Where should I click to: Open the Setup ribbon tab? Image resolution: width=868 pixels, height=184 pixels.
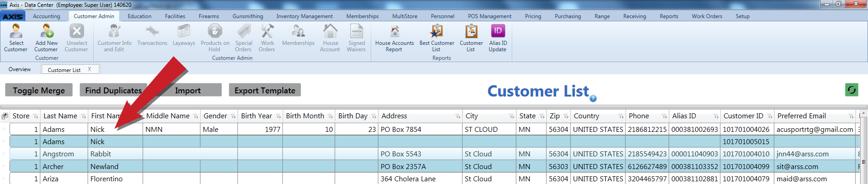[x=742, y=16]
